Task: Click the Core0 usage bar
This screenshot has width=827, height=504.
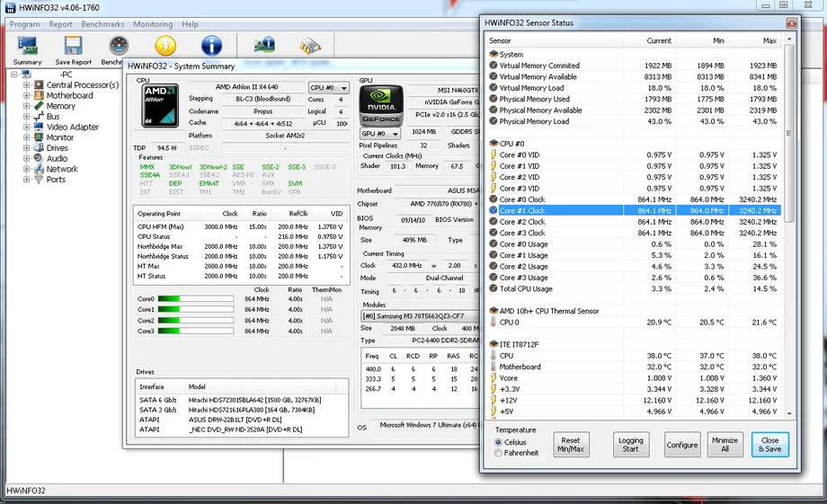Action: (196, 299)
